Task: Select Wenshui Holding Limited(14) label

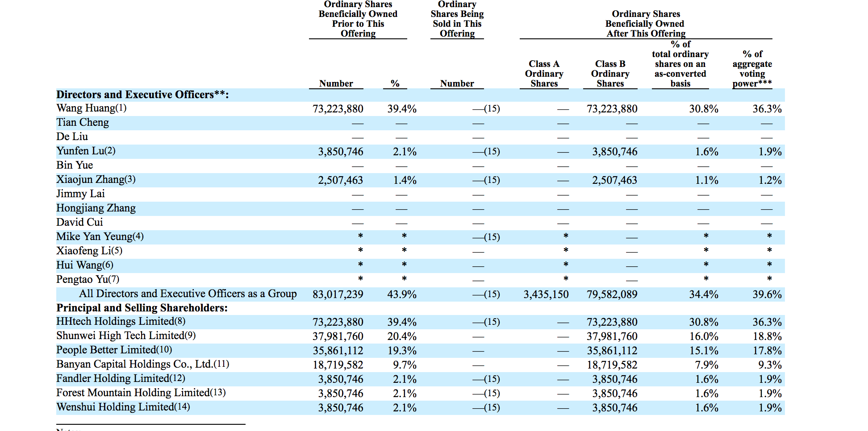Action: pos(123,407)
